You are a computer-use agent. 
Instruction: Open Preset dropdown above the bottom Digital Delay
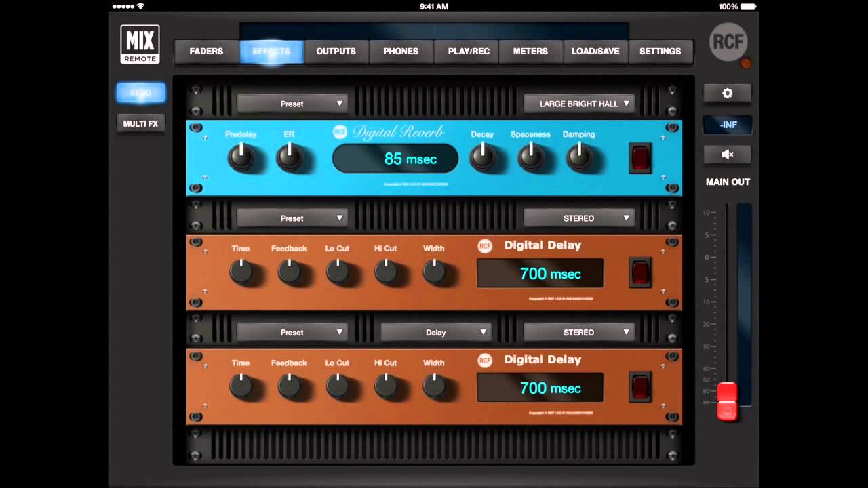(x=292, y=333)
